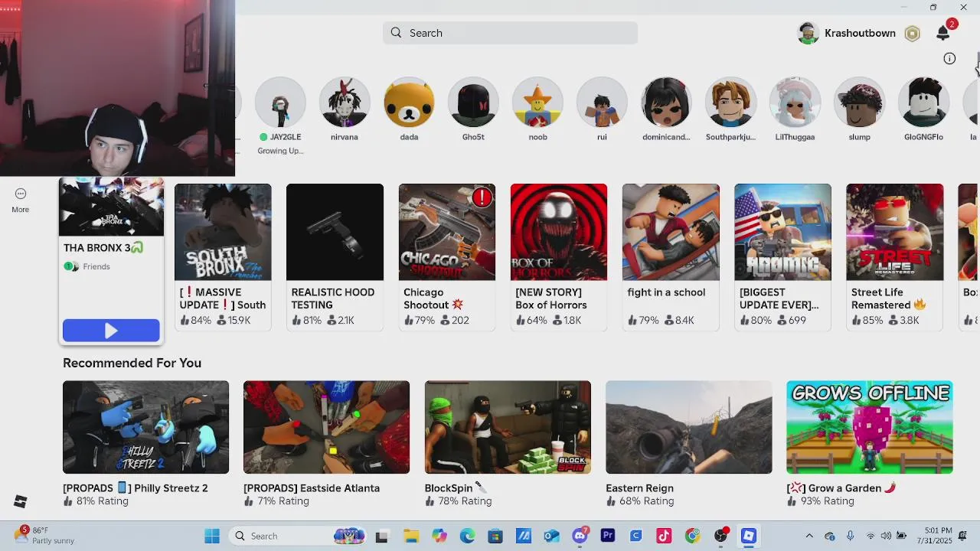The width and height of the screenshot is (980, 551).
Task: Open REALISTIC HOOD TESTING thumbnail
Action: point(335,232)
